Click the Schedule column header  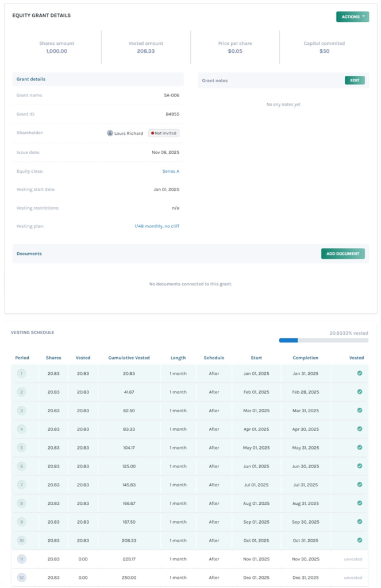(x=214, y=358)
